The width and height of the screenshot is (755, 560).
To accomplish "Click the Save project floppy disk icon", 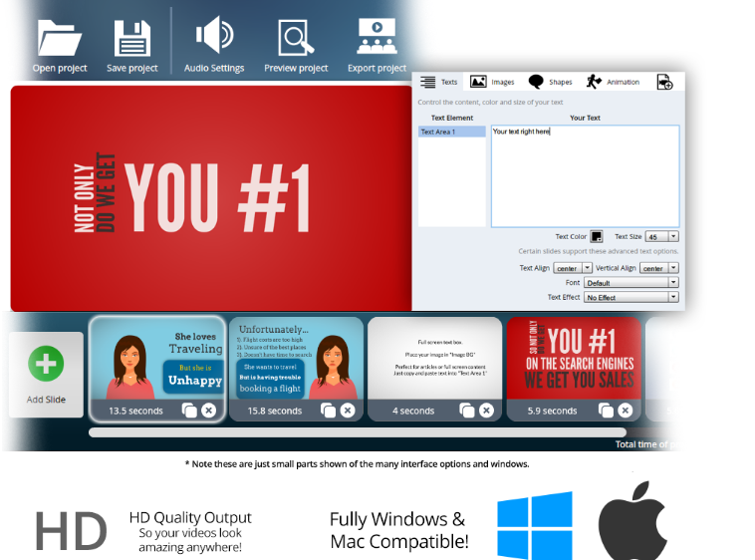I will tap(131, 38).
